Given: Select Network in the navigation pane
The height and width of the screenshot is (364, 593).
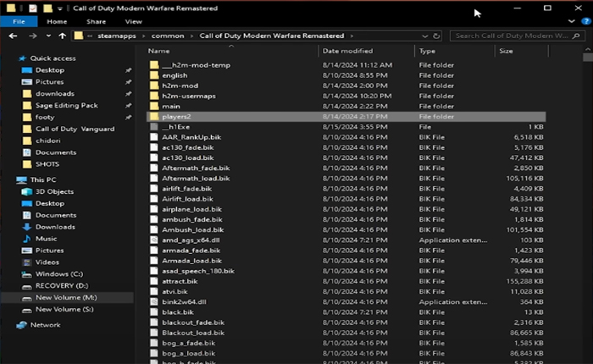Looking at the screenshot, I should [x=45, y=325].
